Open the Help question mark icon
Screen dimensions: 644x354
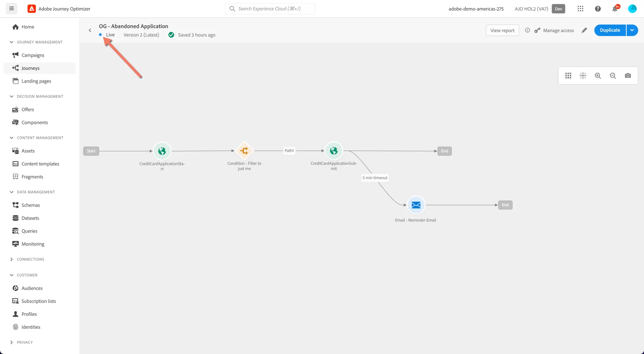(x=598, y=9)
